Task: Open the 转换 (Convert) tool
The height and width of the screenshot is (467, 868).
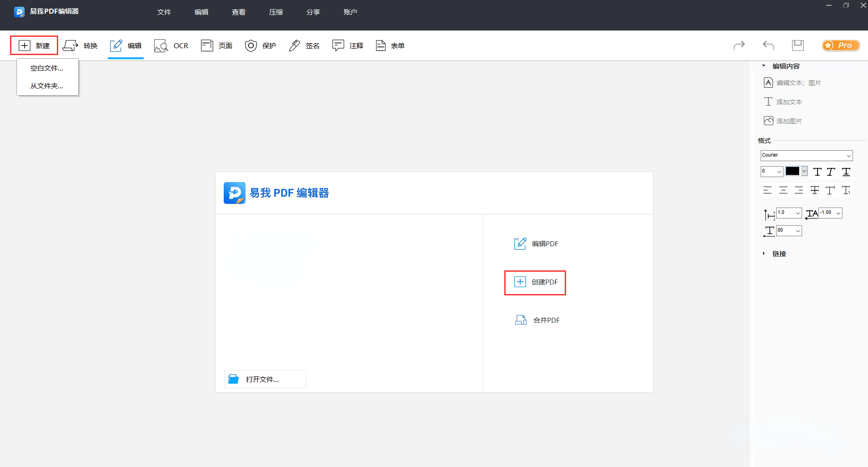Action: (80, 46)
